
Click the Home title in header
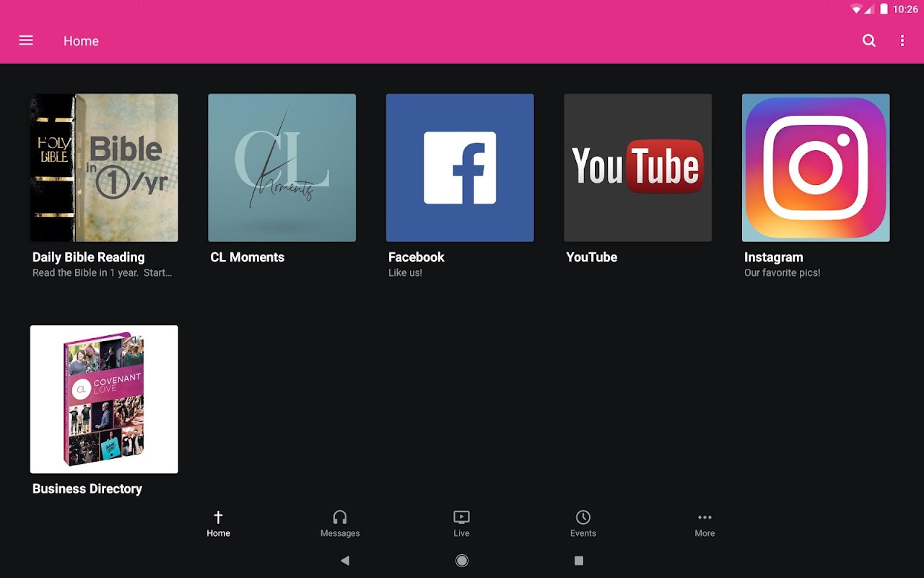[81, 41]
